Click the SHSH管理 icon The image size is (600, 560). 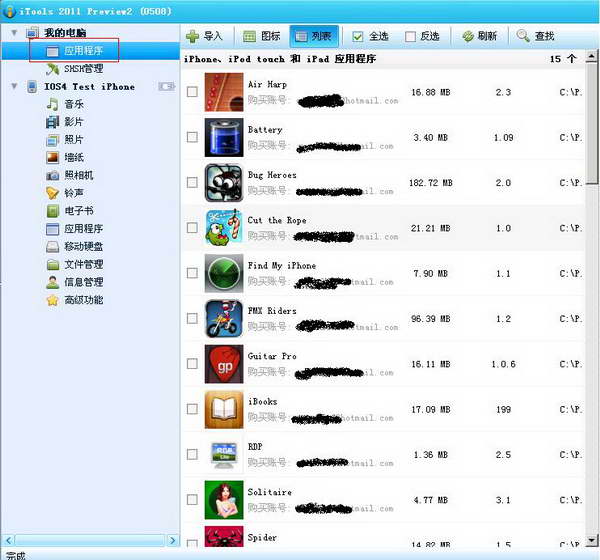(52, 69)
